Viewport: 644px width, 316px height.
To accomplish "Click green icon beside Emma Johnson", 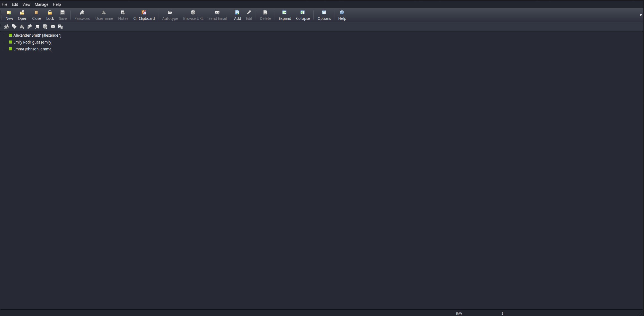I will pyautogui.click(x=11, y=49).
